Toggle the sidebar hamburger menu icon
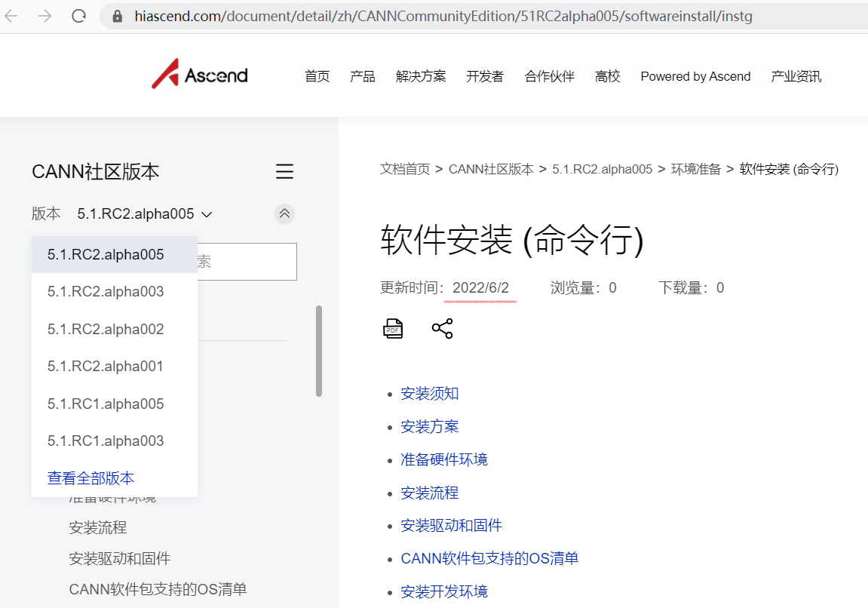Viewport: 868px width, 608px height. [284, 171]
